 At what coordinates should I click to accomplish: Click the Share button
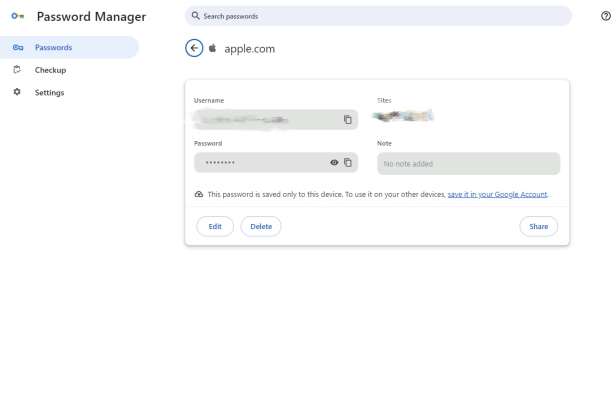tap(538, 226)
